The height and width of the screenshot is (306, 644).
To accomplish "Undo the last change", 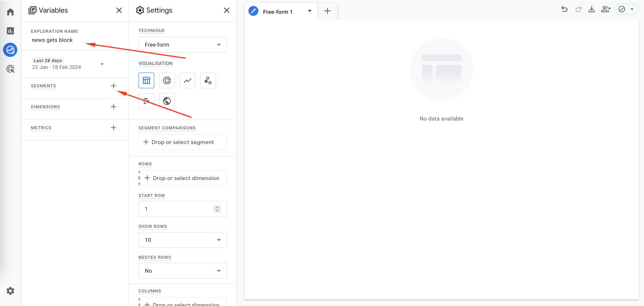I will pos(564,9).
